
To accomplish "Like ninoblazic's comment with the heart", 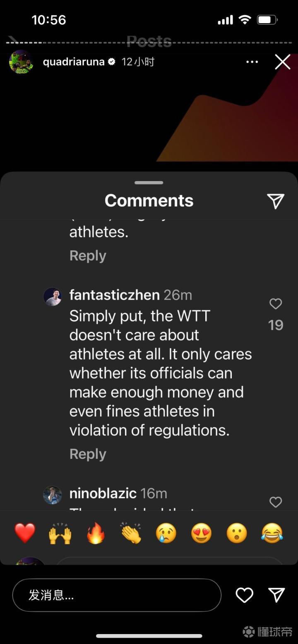I will (276, 502).
